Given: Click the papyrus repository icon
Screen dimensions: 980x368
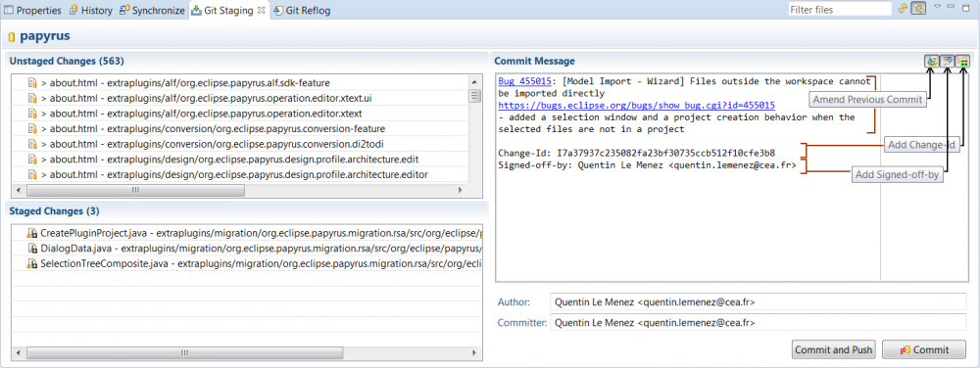Looking at the screenshot, I should click(12, 37).
